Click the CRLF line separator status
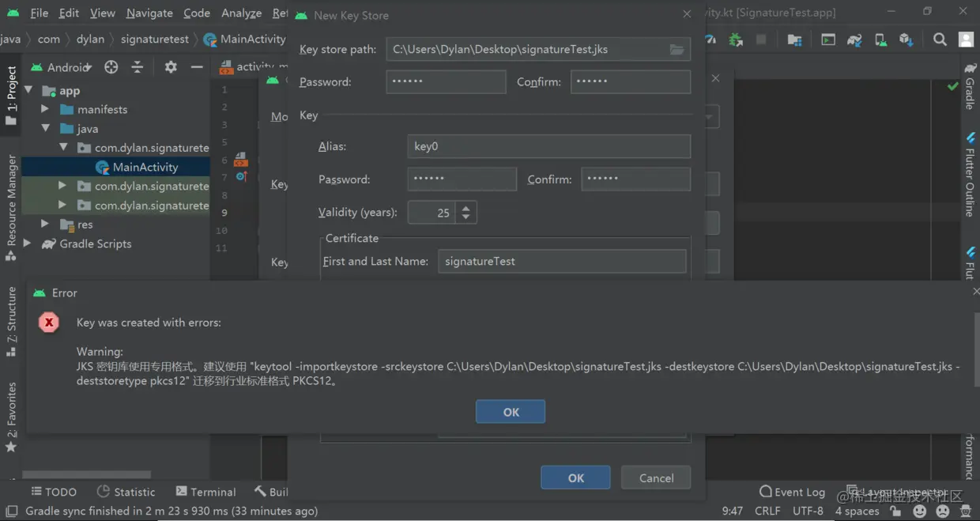The height and width of the screenshot is (521, 980). point(767,512)
